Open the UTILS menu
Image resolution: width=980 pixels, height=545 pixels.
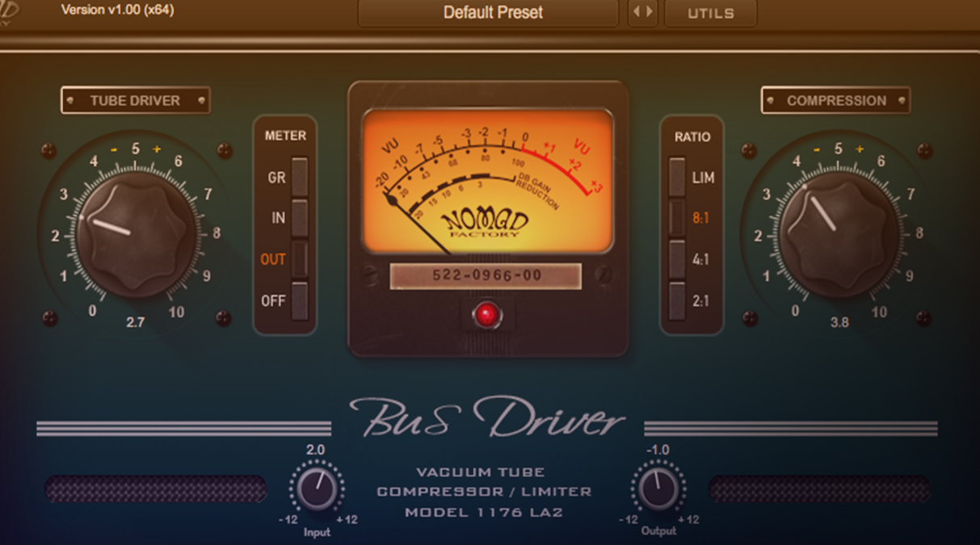710,14
